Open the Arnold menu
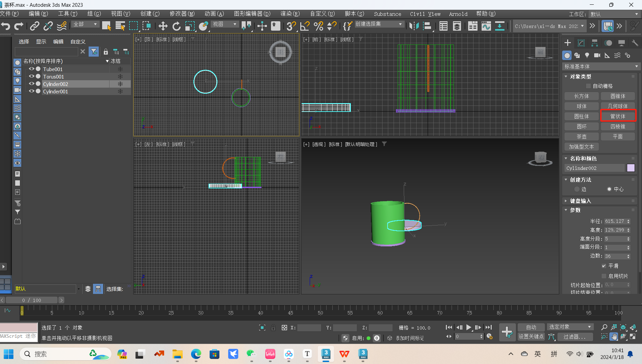 (458, 14)
